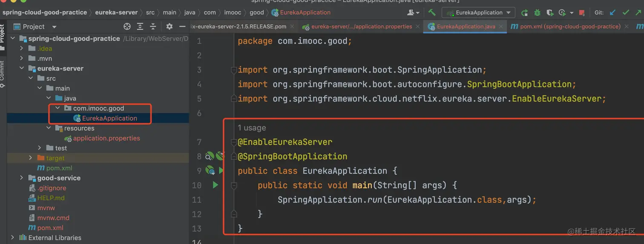Click the imooc breadcrumb in navigation bar
The height and width of the screenshot is (244, 644).
click(233, 12)
